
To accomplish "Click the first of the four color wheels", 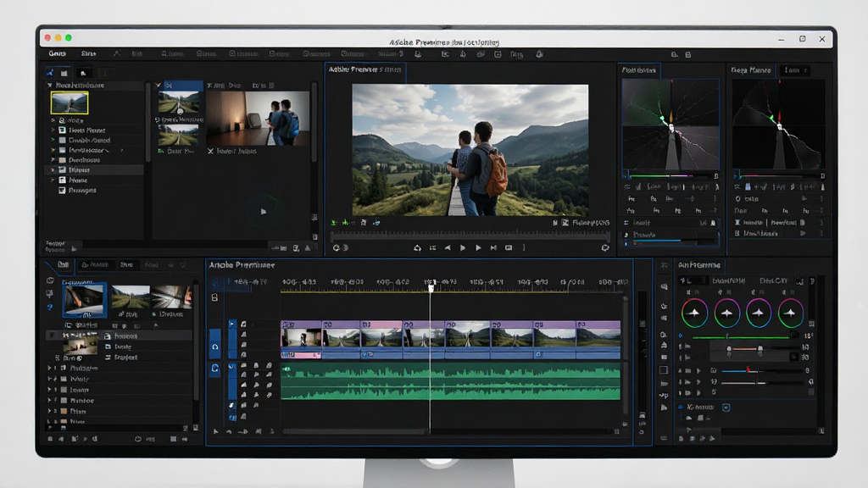I will (694, 313).
